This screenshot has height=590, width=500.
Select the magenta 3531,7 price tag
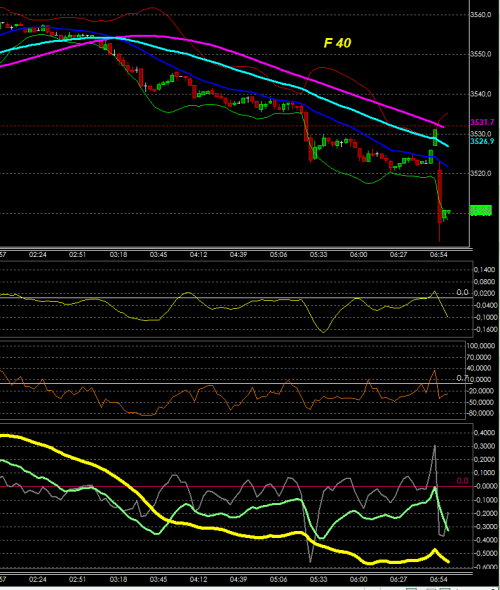(482, 122)
